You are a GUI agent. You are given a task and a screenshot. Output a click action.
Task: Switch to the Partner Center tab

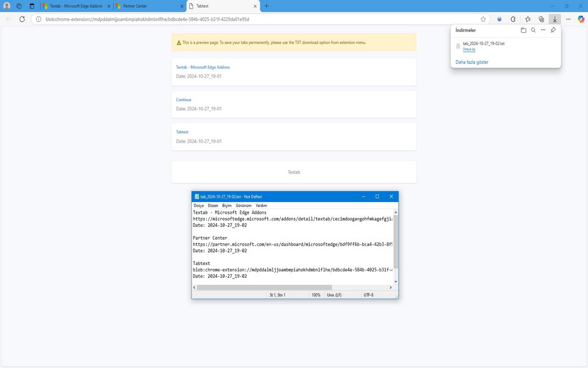149,6
